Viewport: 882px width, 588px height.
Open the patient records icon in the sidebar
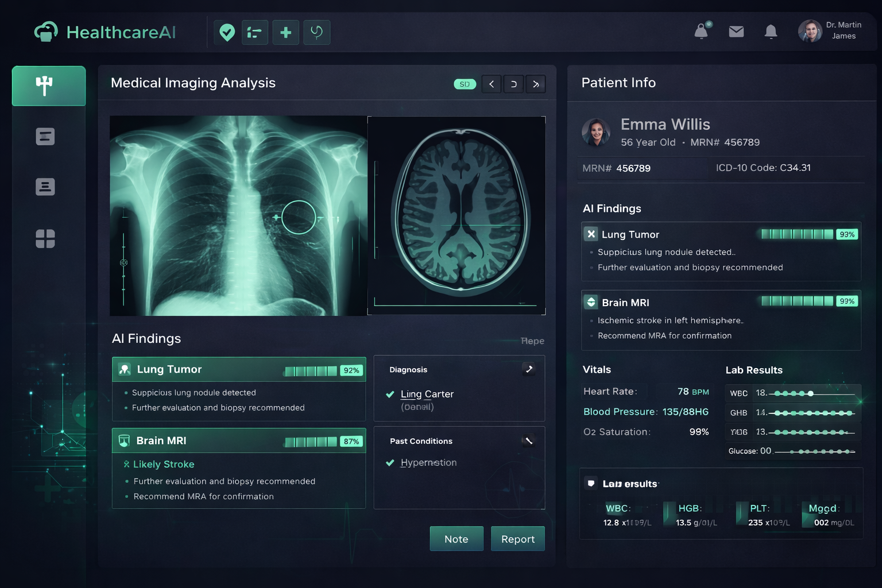[x=46, y=136]
